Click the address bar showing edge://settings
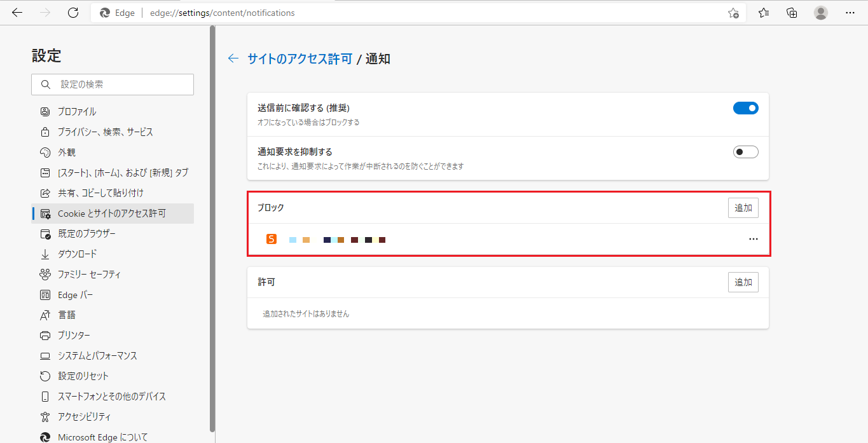This screenshot has width=868, height=443. pos(382,13)
